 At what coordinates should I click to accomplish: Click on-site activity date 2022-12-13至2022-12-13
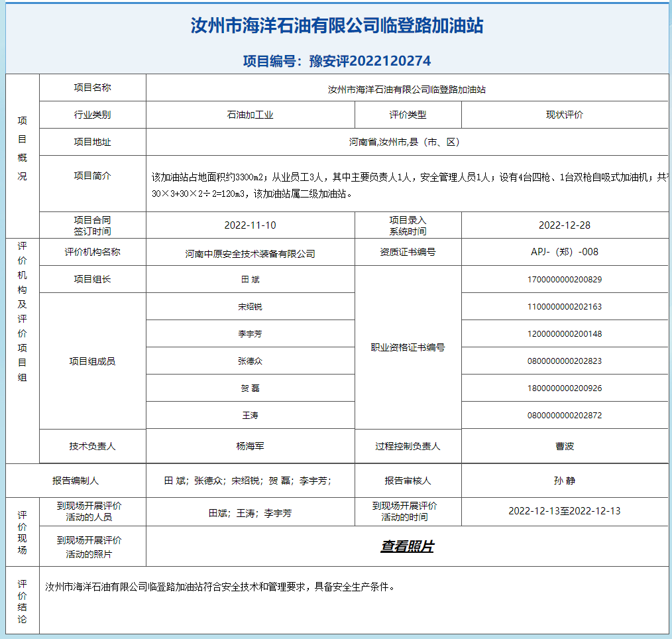coord(564,511)
